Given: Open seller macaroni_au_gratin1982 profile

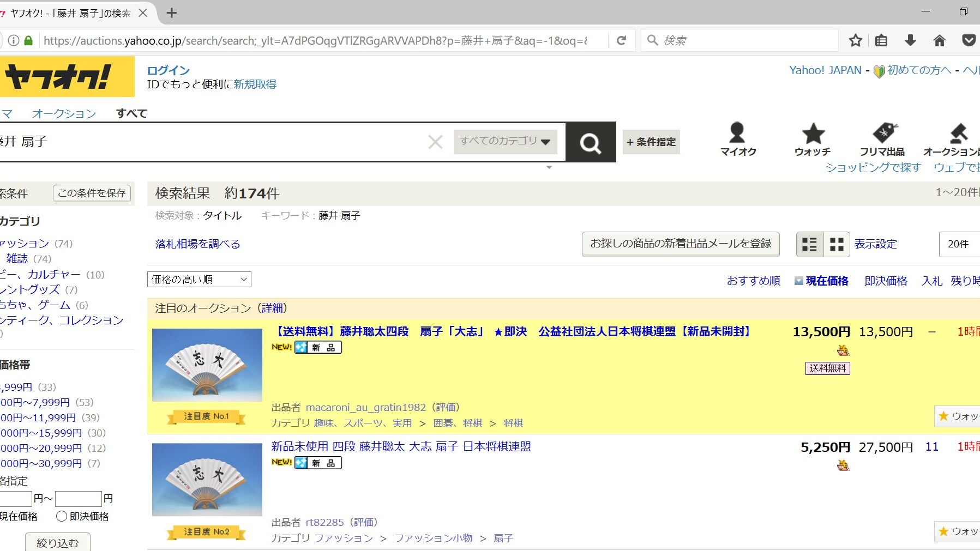Looking at the screenshot, I should (x=366, y=407).
